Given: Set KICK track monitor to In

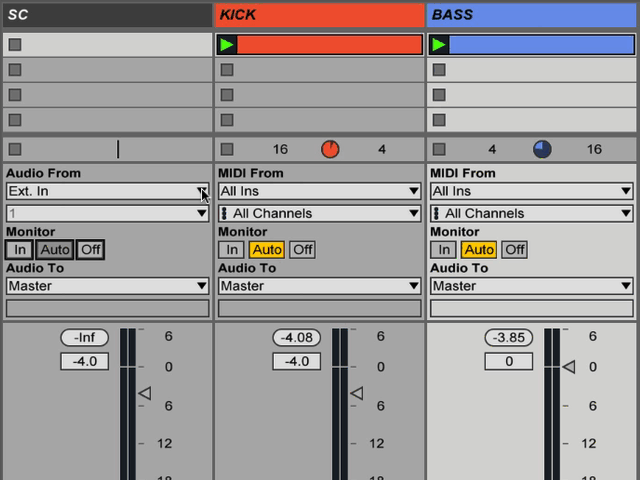Looking at the screenshot, I should 231,249.
